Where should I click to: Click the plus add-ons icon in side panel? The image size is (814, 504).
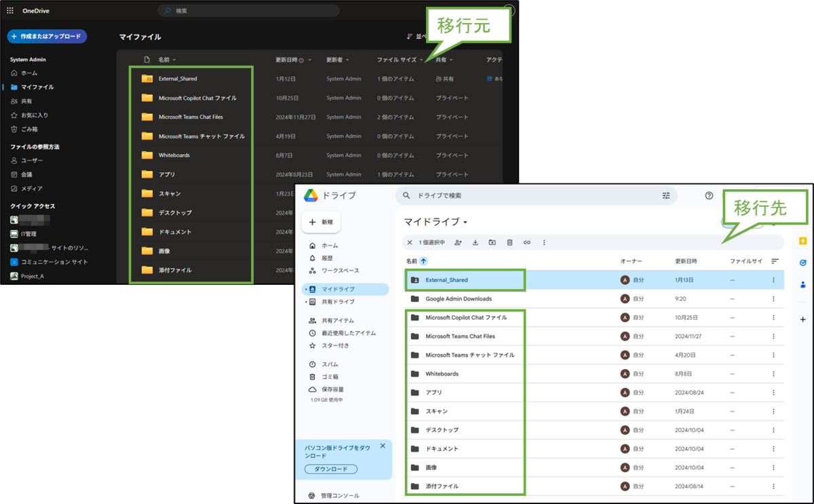click(x=803, y=319)
